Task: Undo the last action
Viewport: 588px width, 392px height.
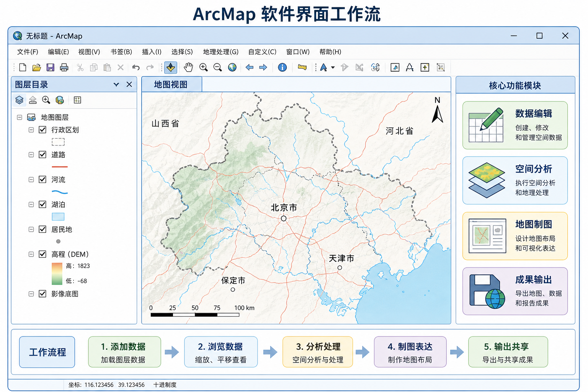Action: [136, 67]
